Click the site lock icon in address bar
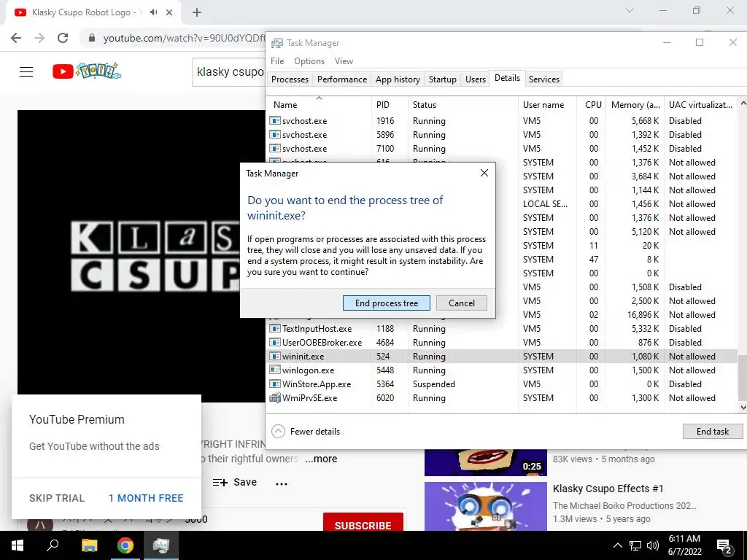747x560 pixels. 92,38
